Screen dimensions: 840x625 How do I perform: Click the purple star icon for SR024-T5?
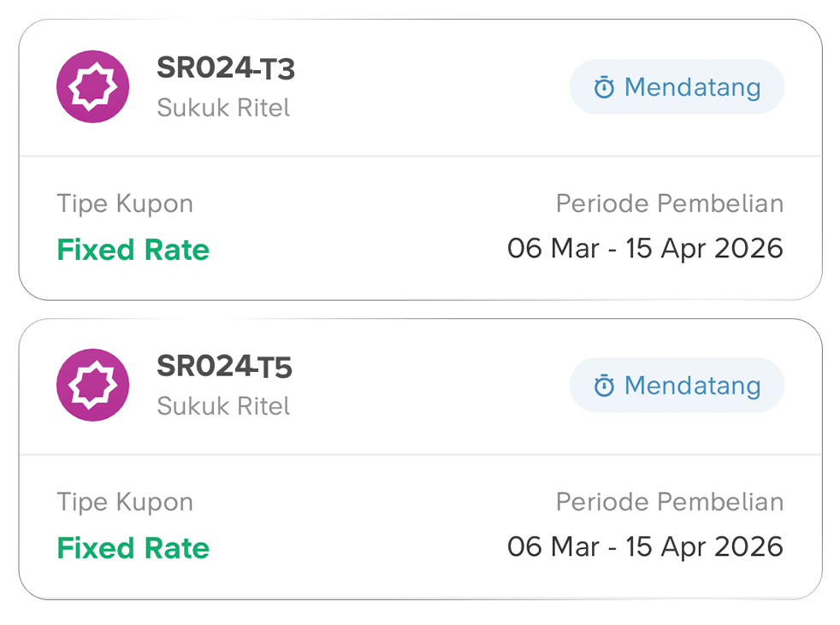(92, 385)
